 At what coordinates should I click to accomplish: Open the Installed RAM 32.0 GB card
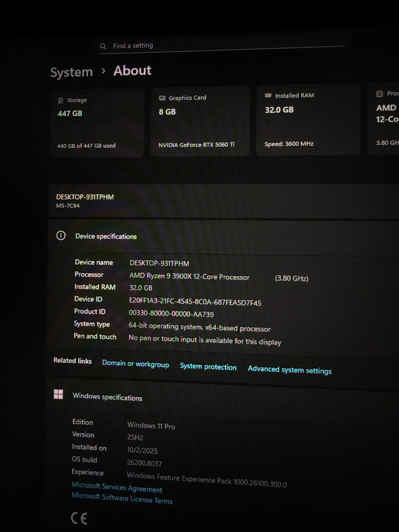tap(308, 120)
